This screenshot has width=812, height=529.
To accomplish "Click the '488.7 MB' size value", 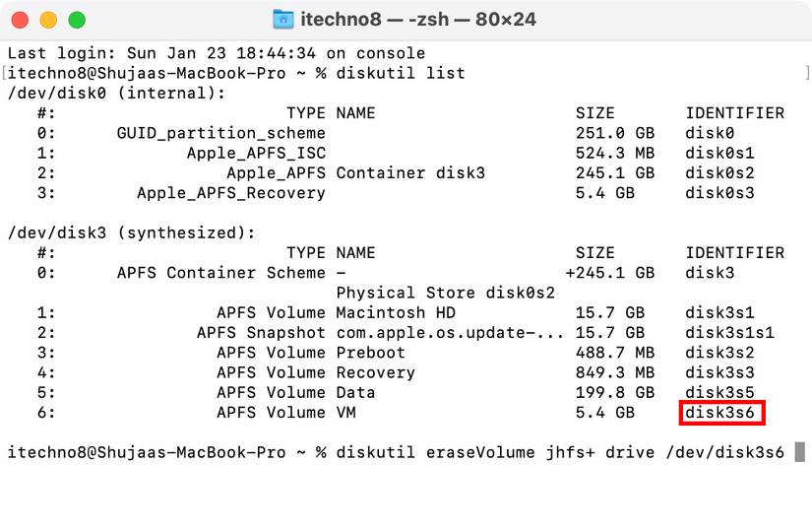I will tap(615, 353).
